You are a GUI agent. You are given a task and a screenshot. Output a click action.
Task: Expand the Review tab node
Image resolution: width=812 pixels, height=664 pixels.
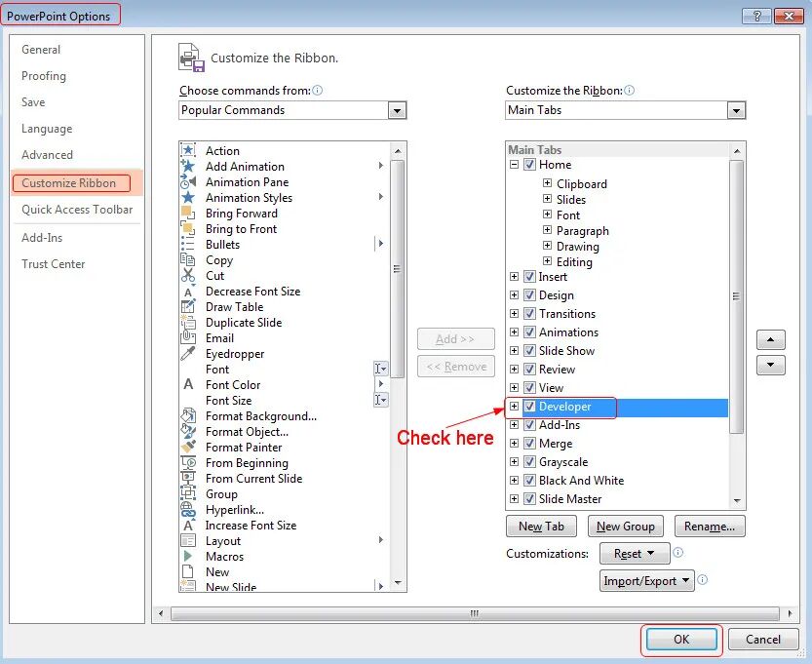pyautogui.click(x=514, y=370)
